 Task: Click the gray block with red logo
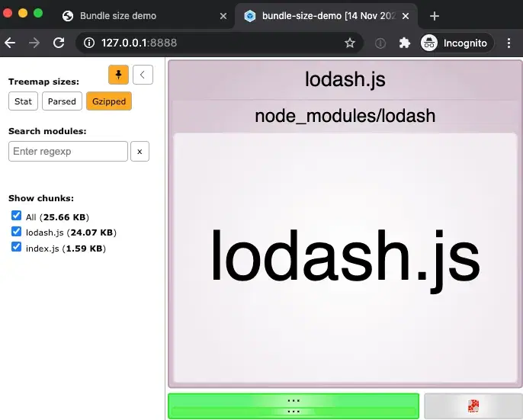[473, 406]
